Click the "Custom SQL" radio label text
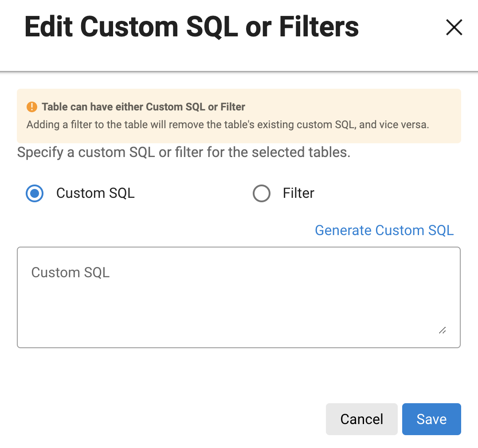This screenshot has height=448, width=478. click(95, 193)
